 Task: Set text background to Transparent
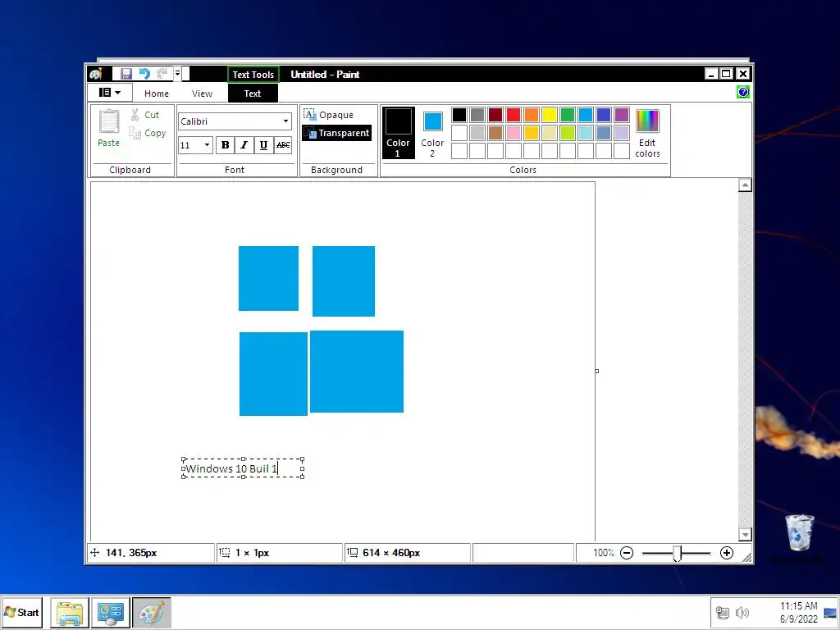(336, 133)
